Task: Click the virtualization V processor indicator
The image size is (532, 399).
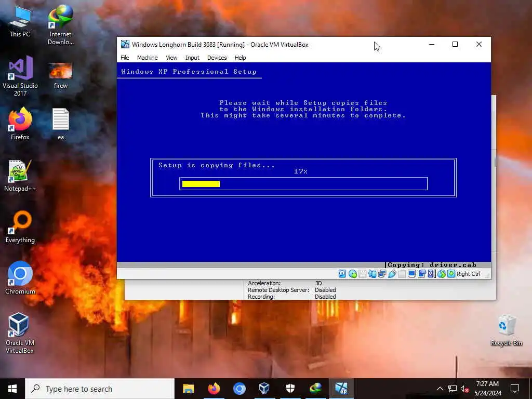Action: [431, 274]
